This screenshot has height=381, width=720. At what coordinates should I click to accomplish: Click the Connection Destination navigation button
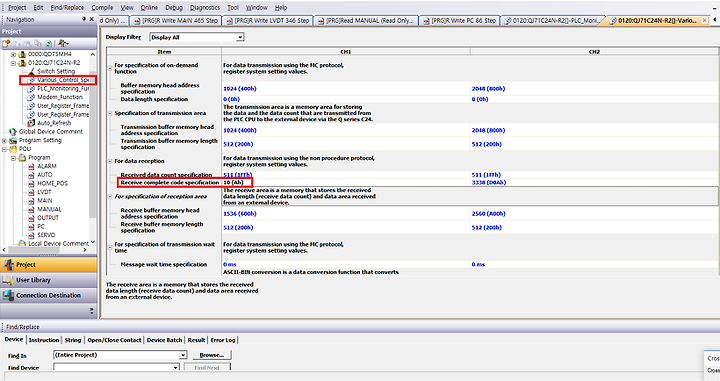click(x=48, y=295)
